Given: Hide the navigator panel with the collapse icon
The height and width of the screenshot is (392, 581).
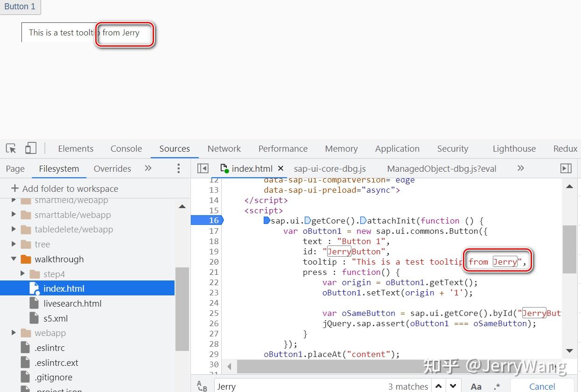Looking at the screenshot, I should tap(203, 168).
